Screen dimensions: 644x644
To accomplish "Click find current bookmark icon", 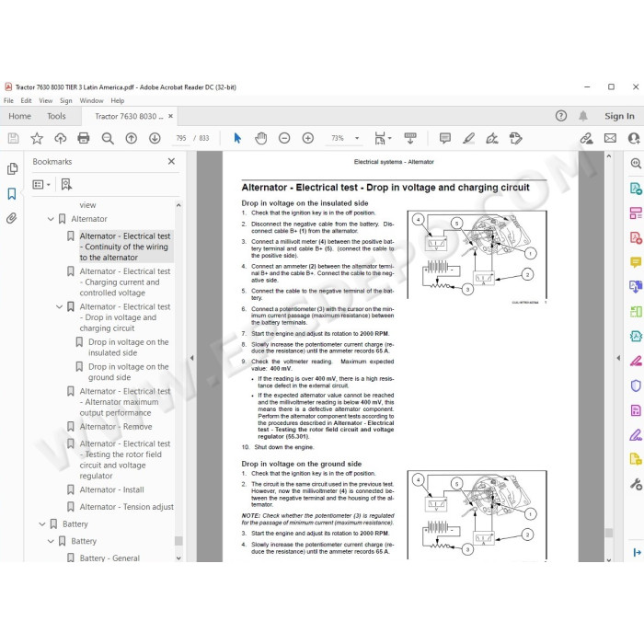I will 66,184.
